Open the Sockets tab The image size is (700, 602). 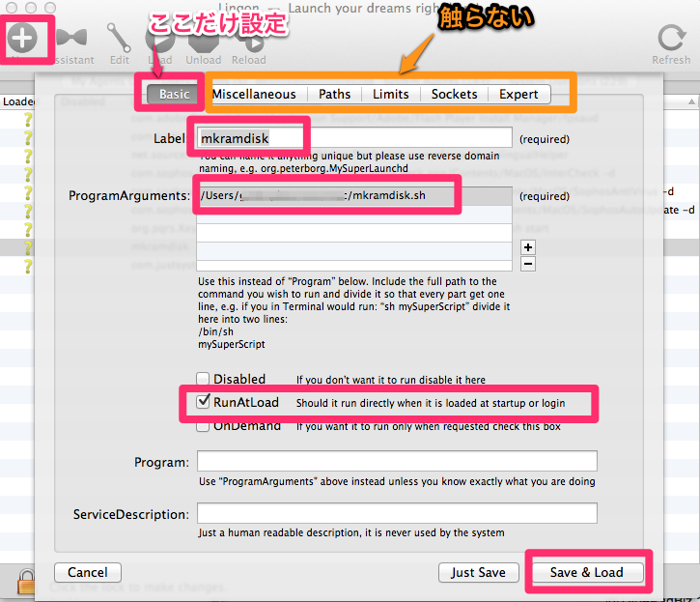coord(455,95)
